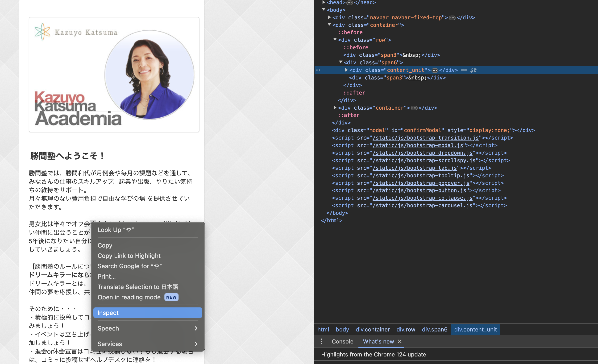
Task: Open Highlights from the Chrome 124 update
Action: 374,354
